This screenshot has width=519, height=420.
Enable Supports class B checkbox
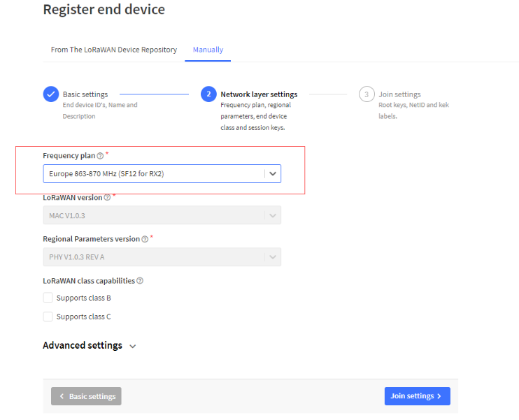coord(48,298)
